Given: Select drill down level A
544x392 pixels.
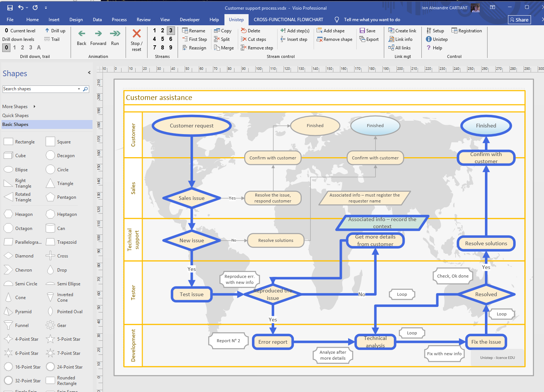Looking at the screenshot, I should (39, 48).
